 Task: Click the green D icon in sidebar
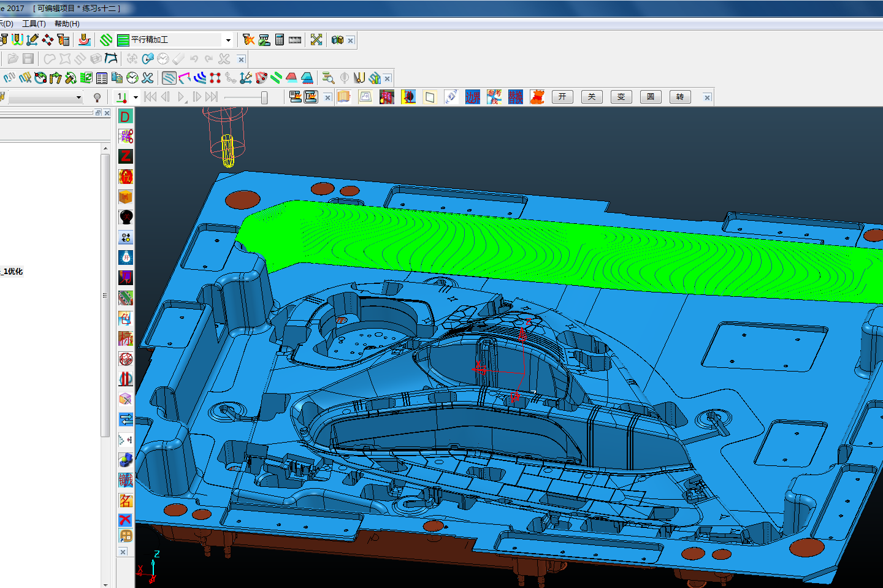(x=126, y=116)
